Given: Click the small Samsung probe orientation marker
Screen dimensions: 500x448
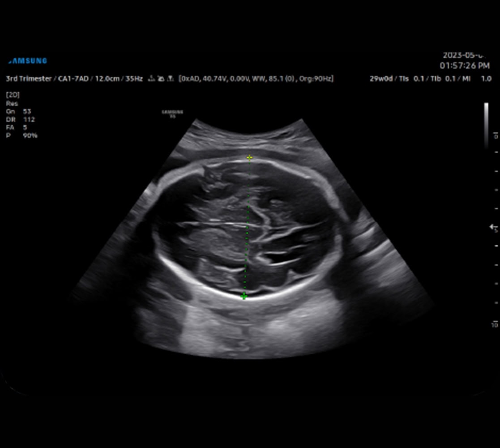Looking at the screenshot, I should click(x=172, y=113).
